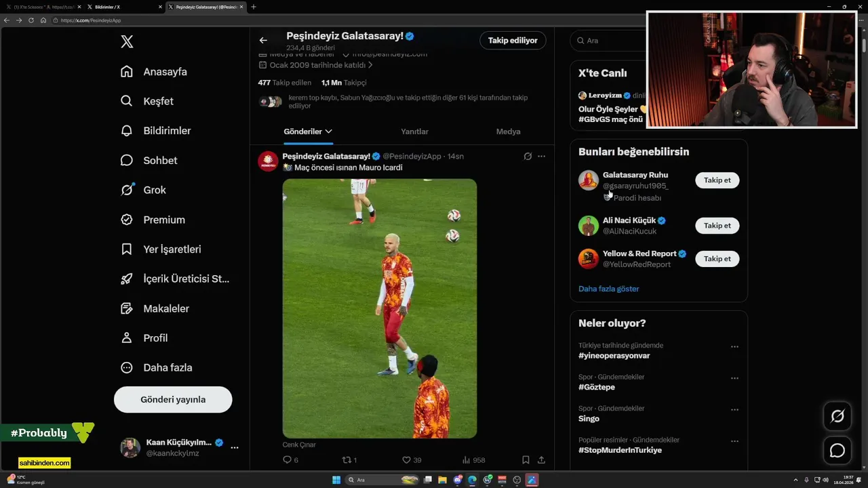Expand Gönderiler tab dropdown chevron

pos(329,131)
